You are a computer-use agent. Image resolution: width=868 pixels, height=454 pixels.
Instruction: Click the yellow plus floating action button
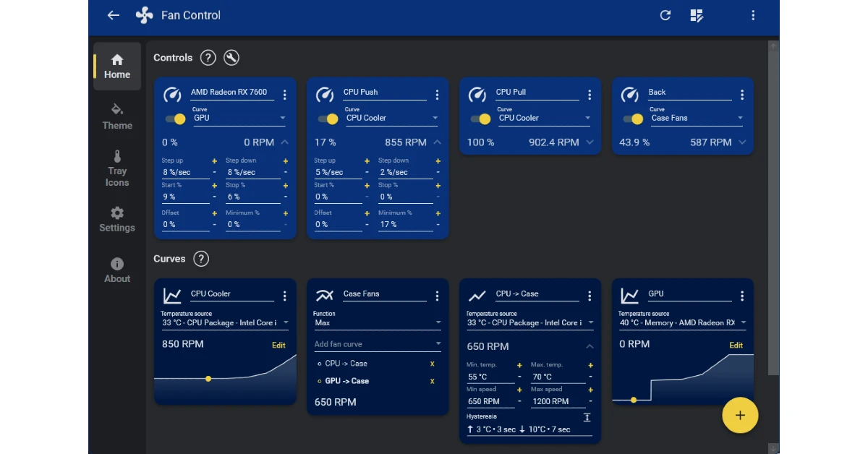740,416
